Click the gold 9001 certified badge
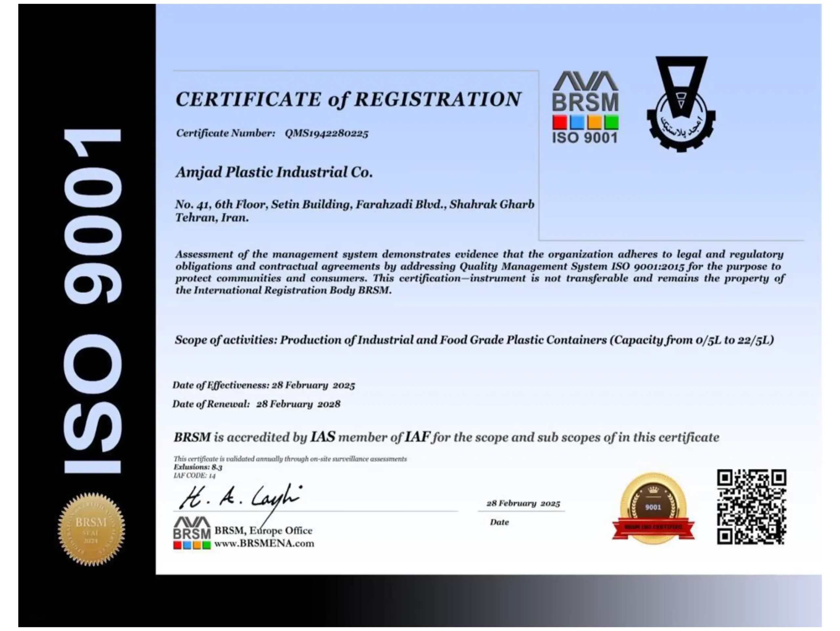 (x=653, y=508)
